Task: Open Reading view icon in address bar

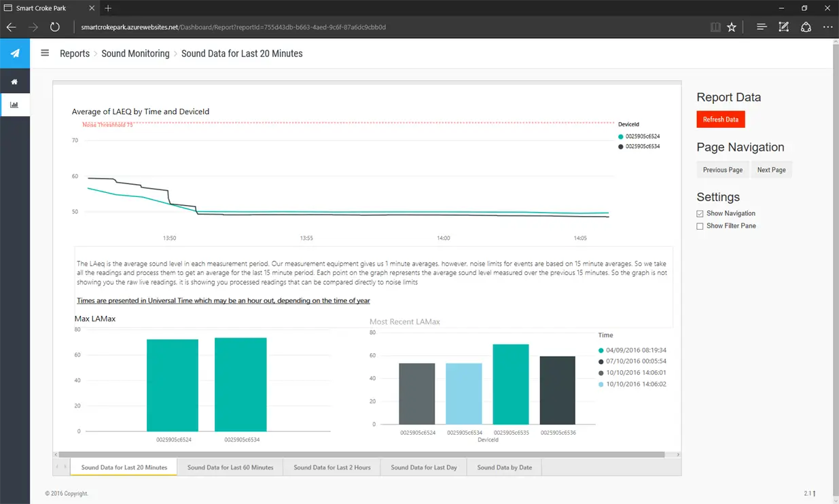Action: point(715,26)
